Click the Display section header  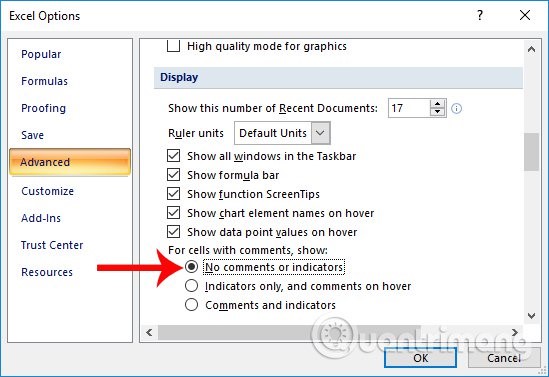338,77
